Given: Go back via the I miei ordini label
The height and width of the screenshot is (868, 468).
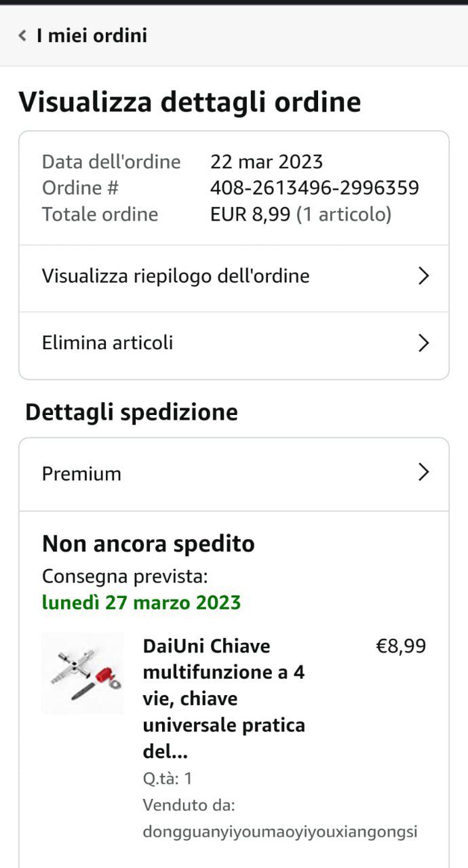Looking at the screenshot, I should [x=92, y=35].
